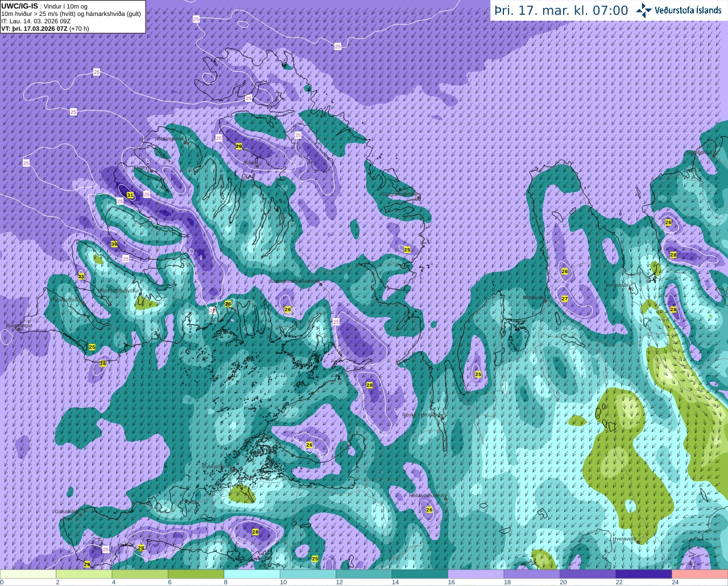
Task: Click the yellow max gust label 30
Action: pos(114,244)
